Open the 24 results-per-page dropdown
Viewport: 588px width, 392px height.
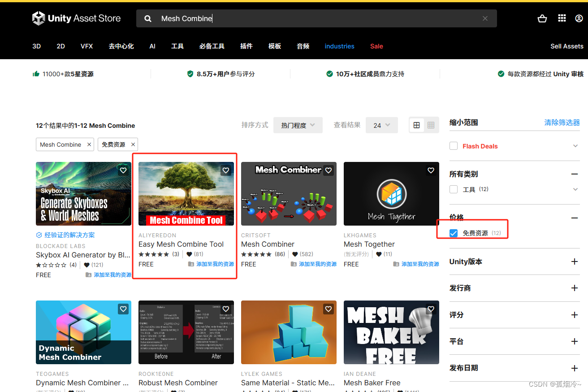[382, 126]
